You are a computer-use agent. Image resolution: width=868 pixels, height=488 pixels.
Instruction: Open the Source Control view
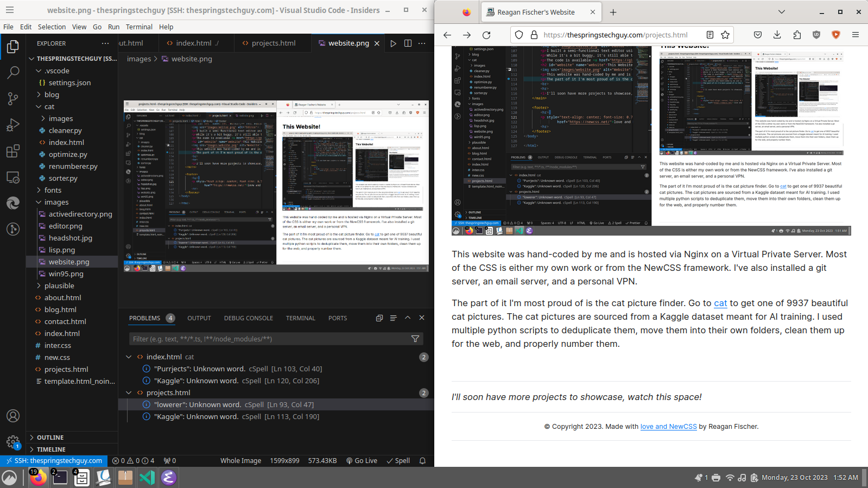(x=13, y=98)
